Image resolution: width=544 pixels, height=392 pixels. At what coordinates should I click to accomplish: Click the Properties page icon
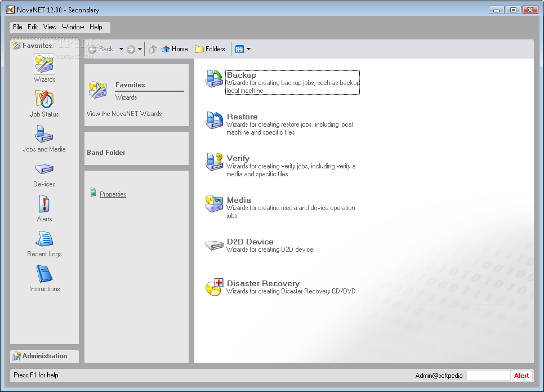tap(93, 192)
